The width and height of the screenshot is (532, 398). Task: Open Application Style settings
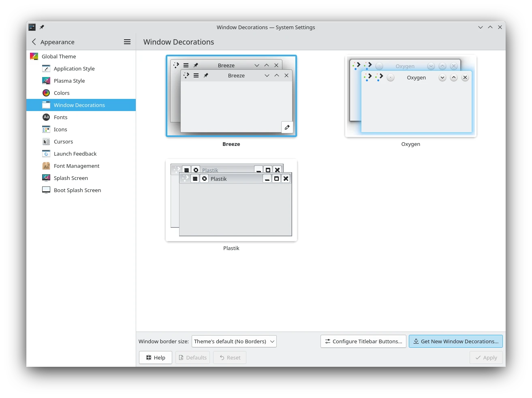46,68
